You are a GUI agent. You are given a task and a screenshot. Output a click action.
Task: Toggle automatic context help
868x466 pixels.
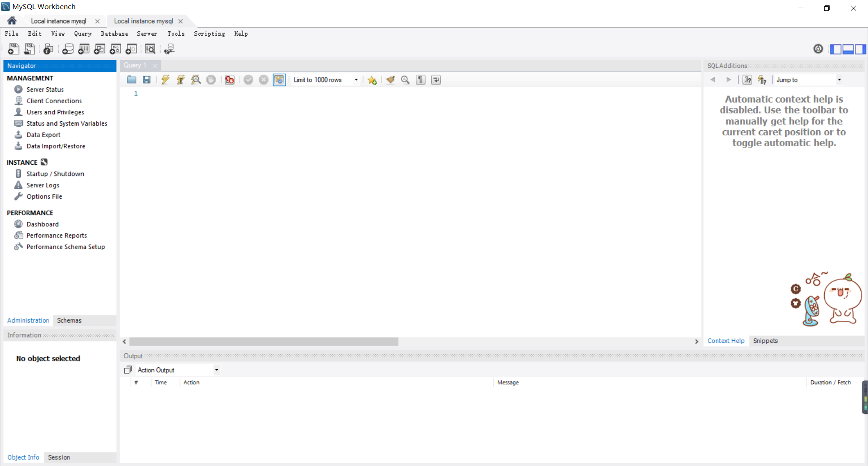(x=762, y=80)
